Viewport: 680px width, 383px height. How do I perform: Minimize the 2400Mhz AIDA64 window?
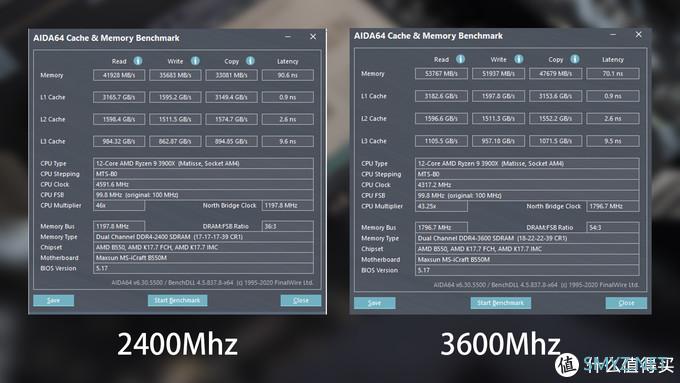(288, 37)
